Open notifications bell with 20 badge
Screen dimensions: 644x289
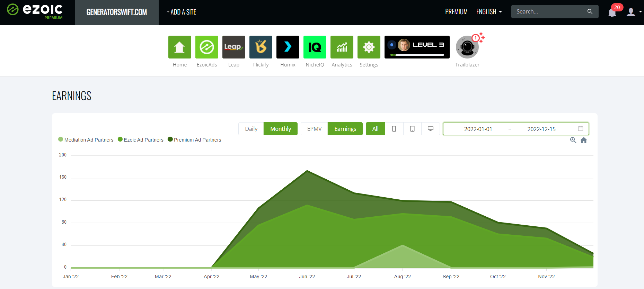point(612,13)
